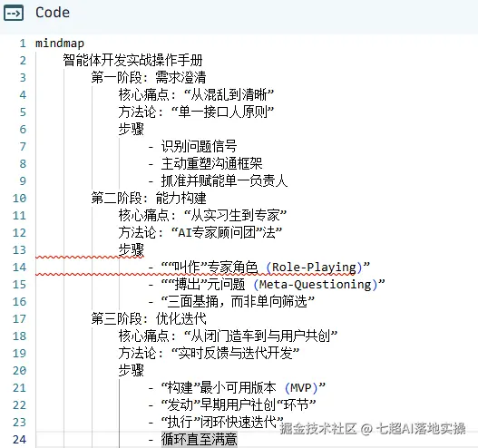Click line 3 text 第一阶段: 需求澄清
The image size is (478, 448).
click(149, 77)
